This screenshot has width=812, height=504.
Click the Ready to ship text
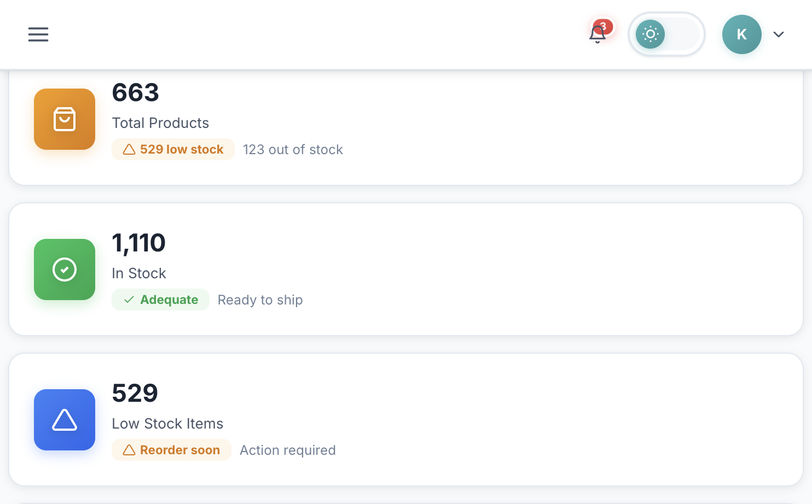(x=260, y=300)
